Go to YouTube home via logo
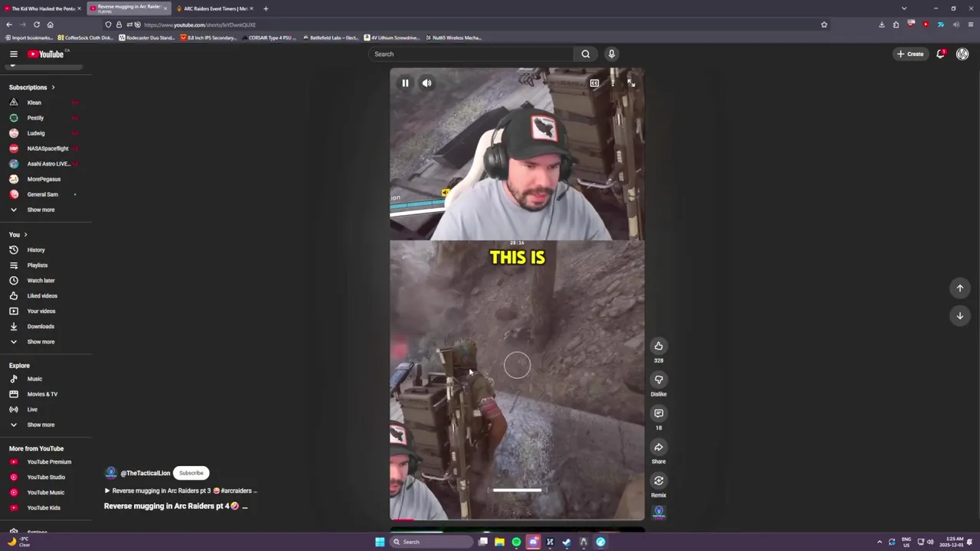 [x=47, y=54]
